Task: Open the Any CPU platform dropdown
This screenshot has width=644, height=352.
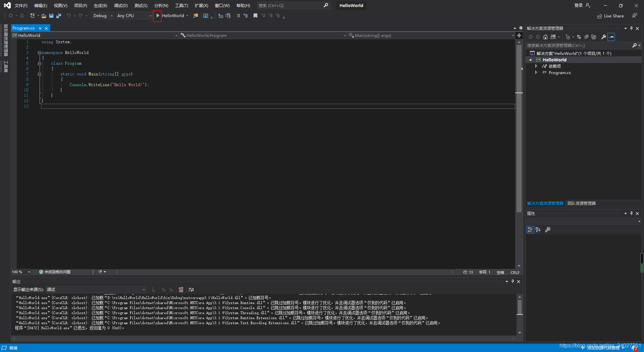Action: 134,16
